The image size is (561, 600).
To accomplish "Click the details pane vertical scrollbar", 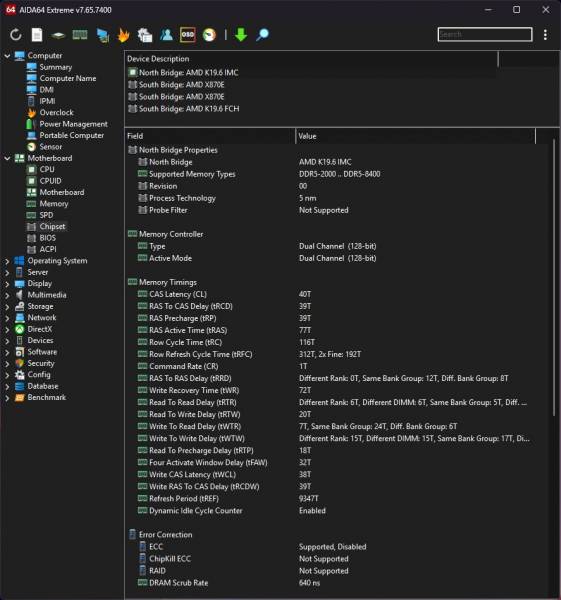I will (x=554, y=277).
